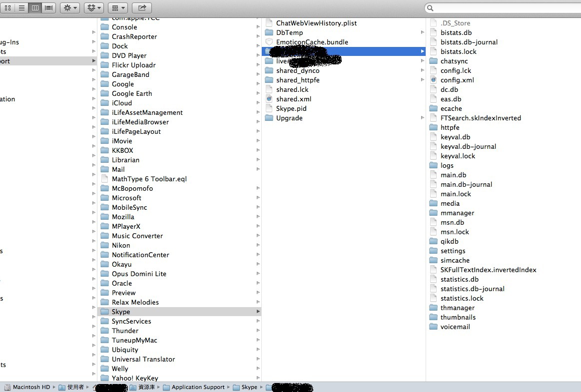
Task: Select the MobileSync folder name
Action: (129, 208)
